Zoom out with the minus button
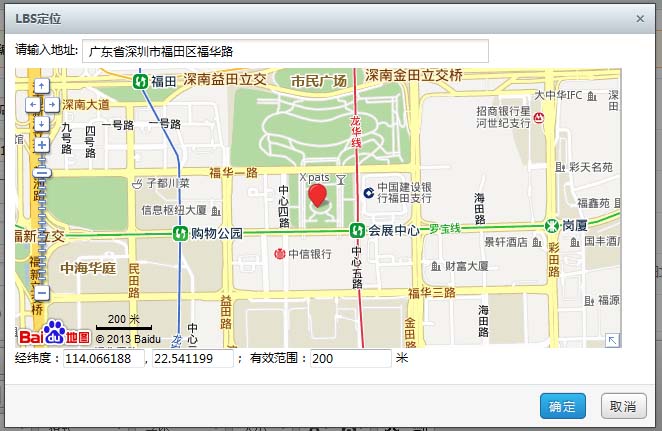The image size is (662, 431). 41,292
